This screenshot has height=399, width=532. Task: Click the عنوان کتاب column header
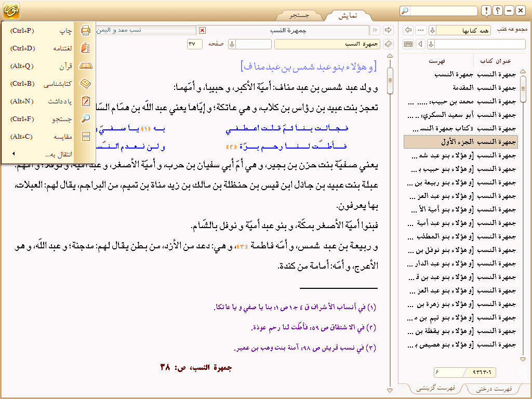(x=495, y=61)
